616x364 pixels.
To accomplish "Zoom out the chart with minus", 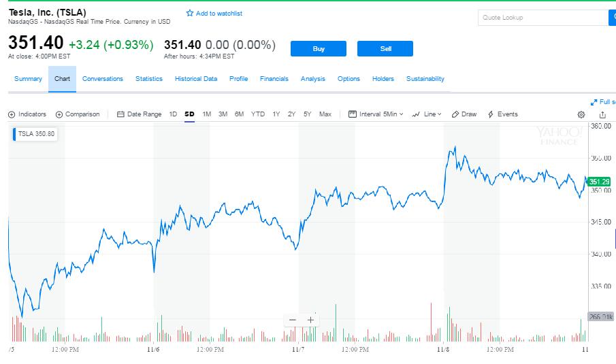I will (x=293, y=320).
